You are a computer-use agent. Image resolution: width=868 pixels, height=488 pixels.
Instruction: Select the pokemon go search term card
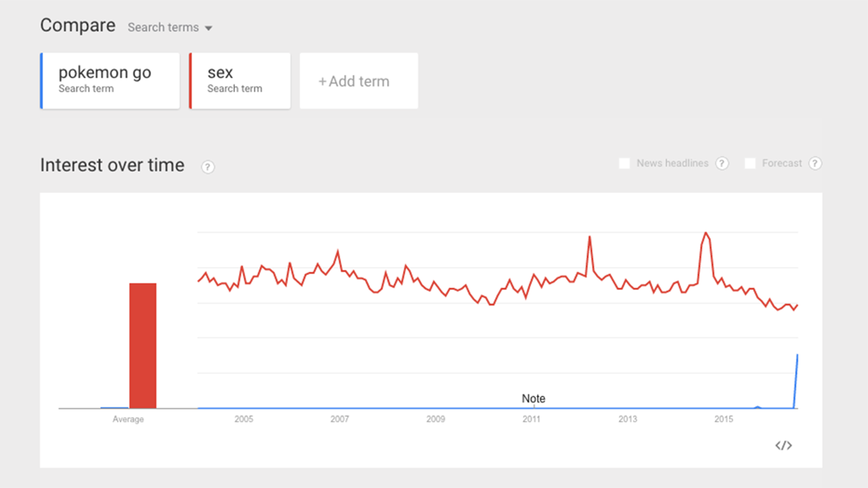coord(110,81)
